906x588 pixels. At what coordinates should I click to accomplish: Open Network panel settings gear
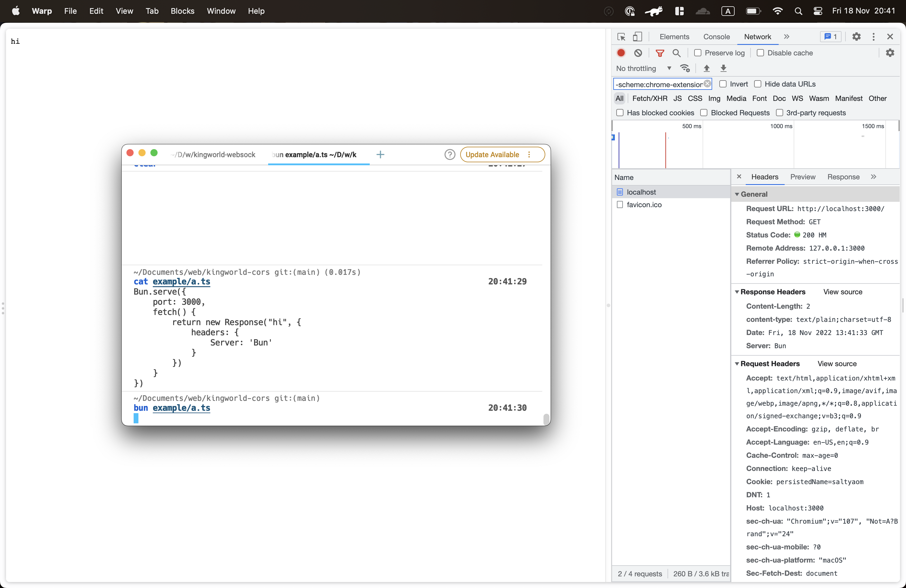click(890, 53)
